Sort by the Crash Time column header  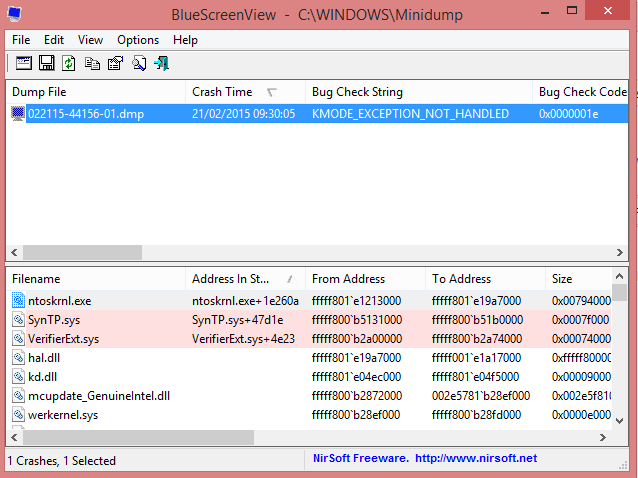pos(245,92)
